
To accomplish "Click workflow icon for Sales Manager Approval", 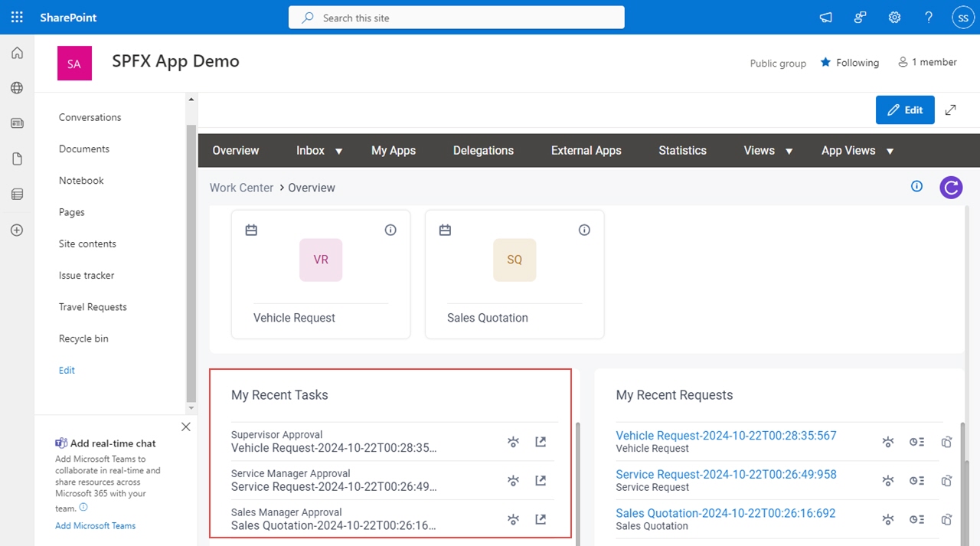I will pyautogui.click(x=514, y=520).
